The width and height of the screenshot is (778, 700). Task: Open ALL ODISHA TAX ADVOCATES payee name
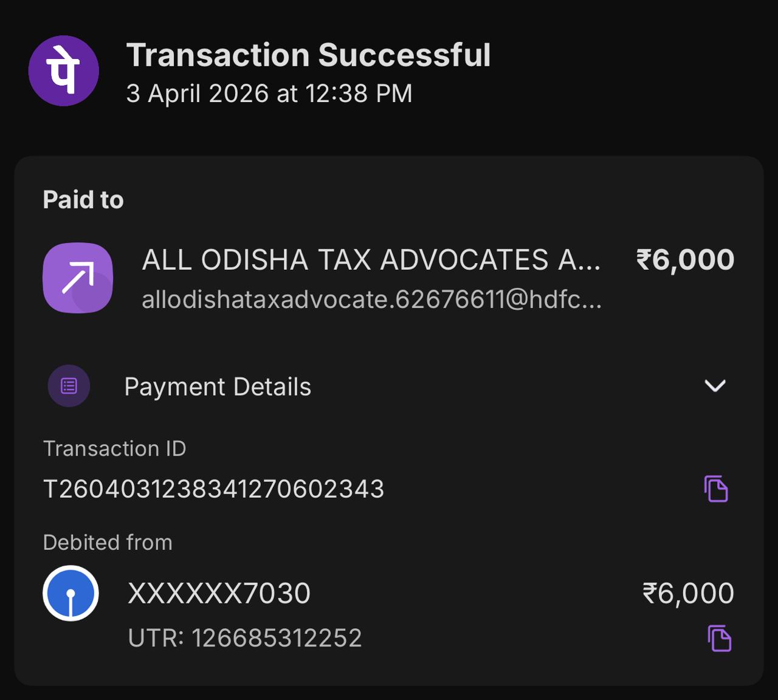point(371,260)
